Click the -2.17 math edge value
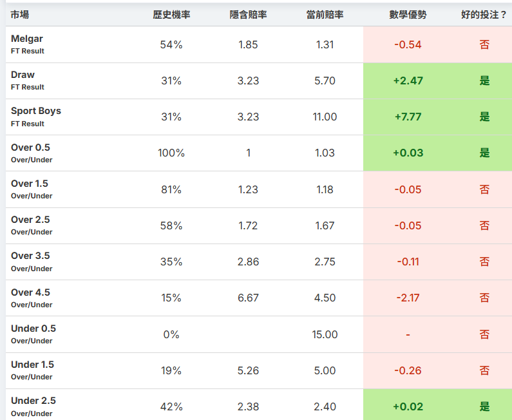Viewport: 512px width, 420px height. tap(408, 298)
